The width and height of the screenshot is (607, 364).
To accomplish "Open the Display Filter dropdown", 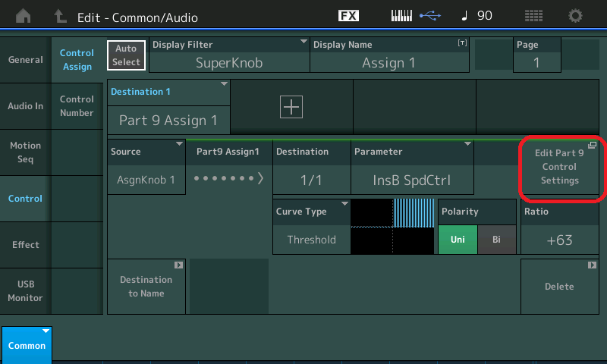I will (229, 55).
